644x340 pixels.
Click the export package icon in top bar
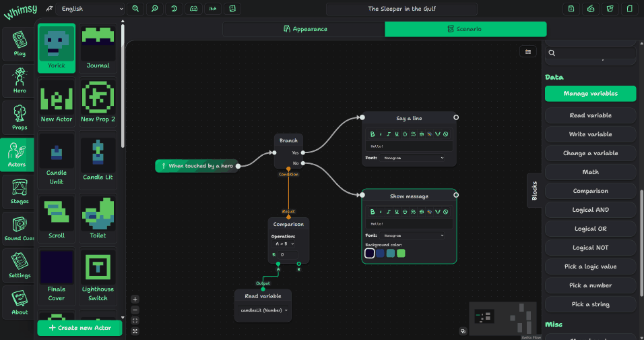pos(610,9)
